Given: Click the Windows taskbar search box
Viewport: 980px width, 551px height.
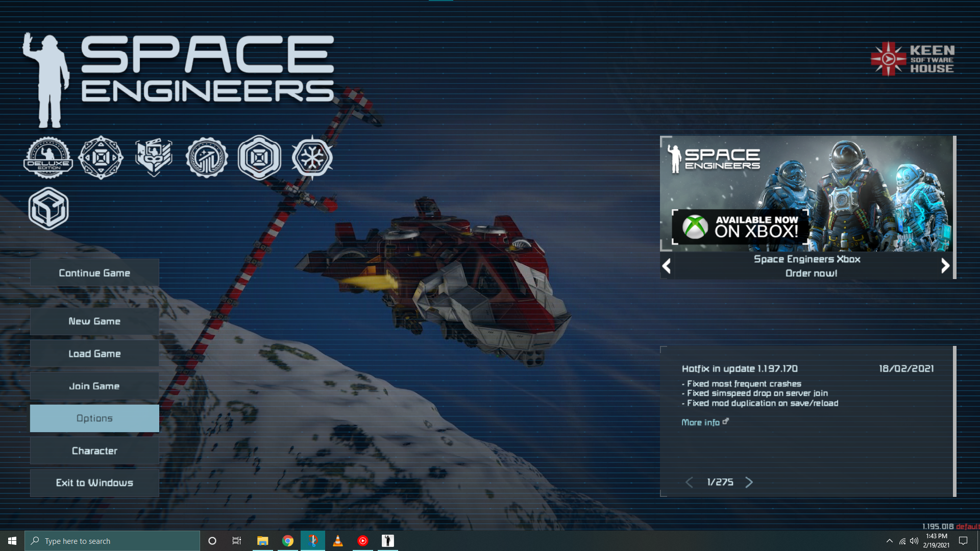Looking at the screenshot, I should 112,541.
